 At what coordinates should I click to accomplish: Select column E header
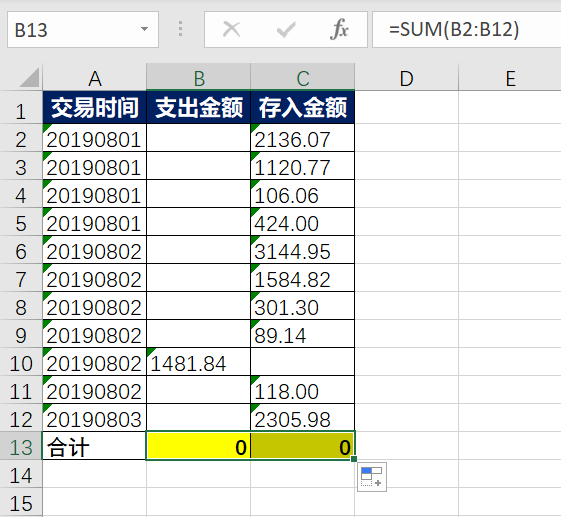(x=510, y=78)
